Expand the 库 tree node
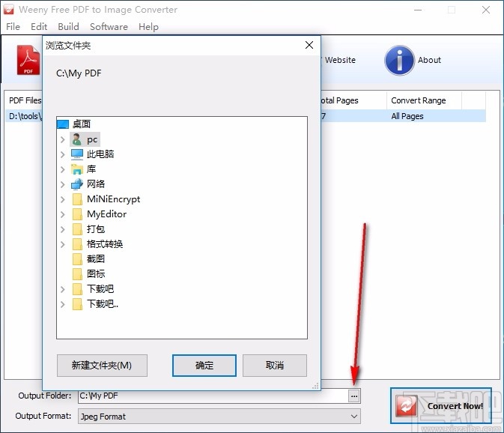 [x=63, y=169]
